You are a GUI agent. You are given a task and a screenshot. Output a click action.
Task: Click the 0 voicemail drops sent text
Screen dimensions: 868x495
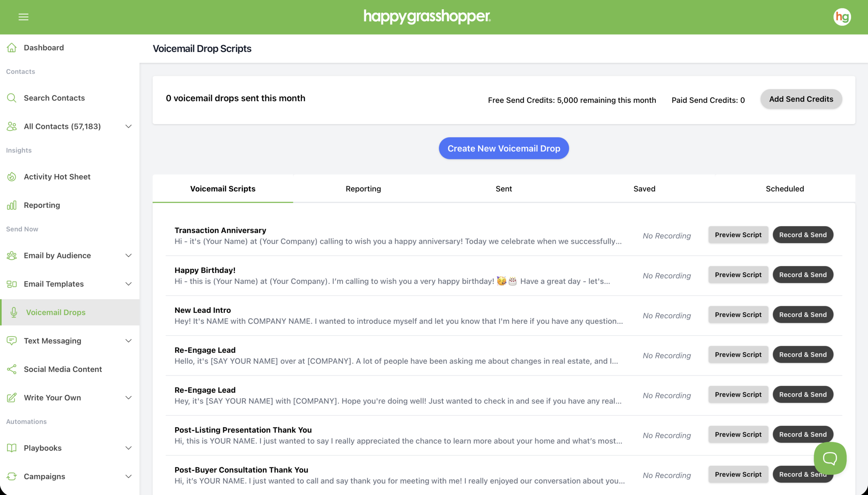(235, 98)
